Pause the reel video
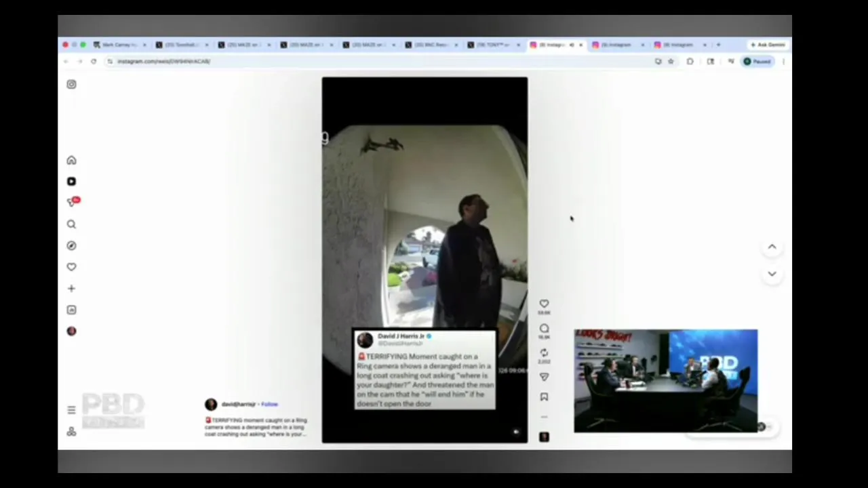The width and height of the screenshot is (868, 488). (x=425, y=260)
